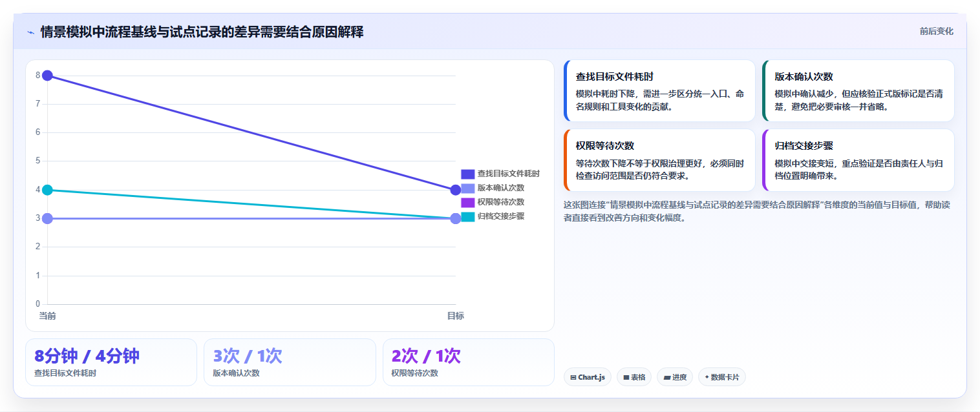
Task: Open the 版本确认次数 explanation card title
Action: pyautogui.click(x=804, y=77)
